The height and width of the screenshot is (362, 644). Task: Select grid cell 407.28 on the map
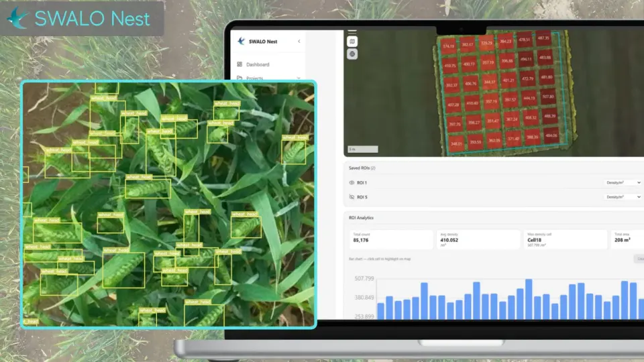pyautogui.click(x=453, y=105)
